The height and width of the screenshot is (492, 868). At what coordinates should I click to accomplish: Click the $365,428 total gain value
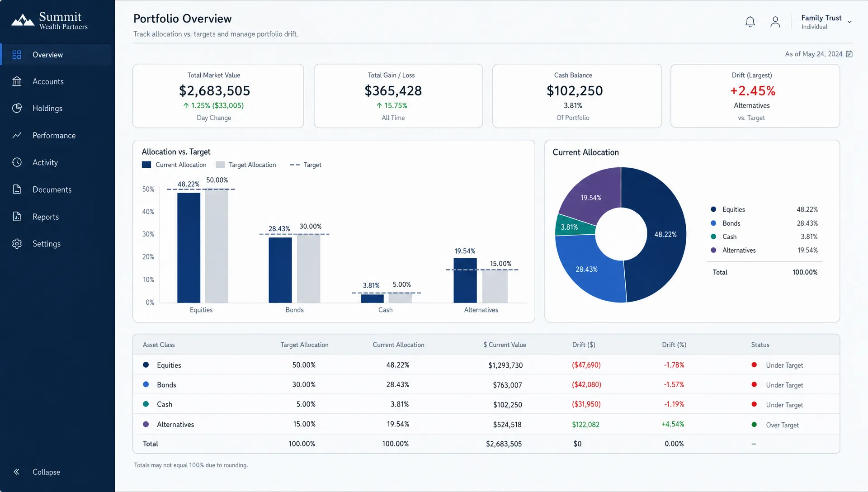point(393,91)
